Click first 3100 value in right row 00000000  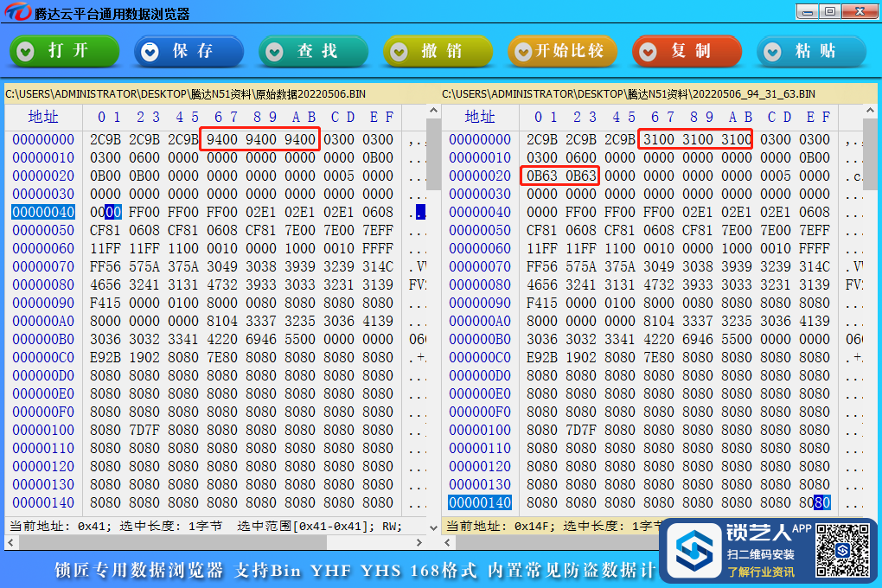659,139
